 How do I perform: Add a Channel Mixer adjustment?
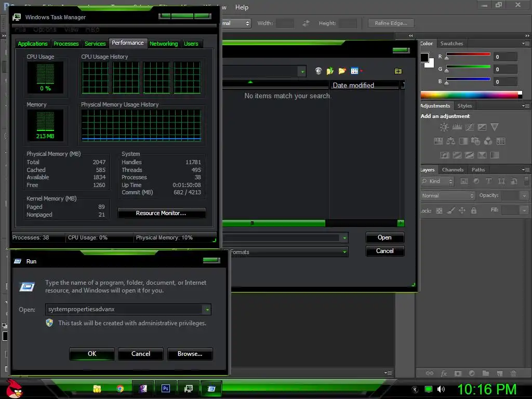488,141
